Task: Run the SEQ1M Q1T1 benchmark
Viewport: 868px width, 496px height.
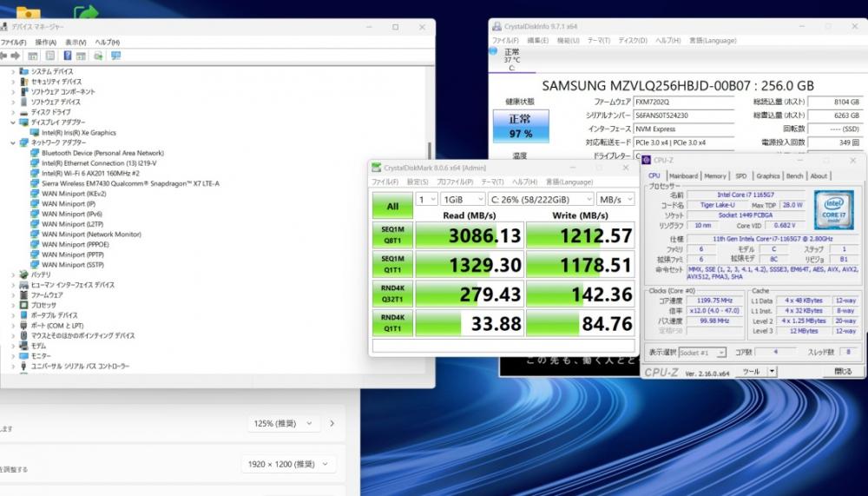Action: pyautogui.click(x=392, y=264)
